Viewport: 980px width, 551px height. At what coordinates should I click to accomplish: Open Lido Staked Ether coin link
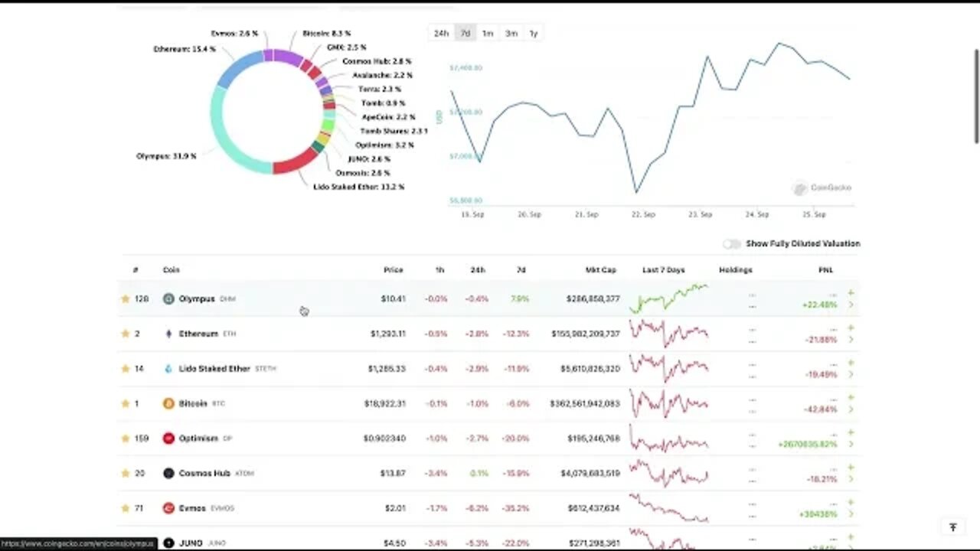[x=214, y=369]
